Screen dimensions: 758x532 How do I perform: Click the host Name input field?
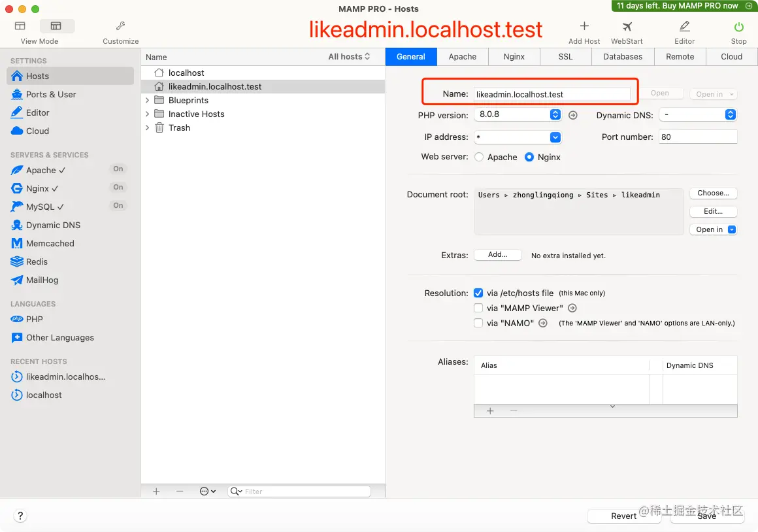click(x=552, y=94)
